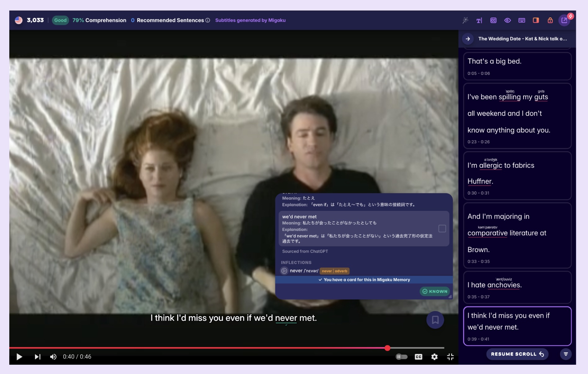
Task: Play the pronunciation audio for never
Action: pyautogui.click(x=284, y=271)
